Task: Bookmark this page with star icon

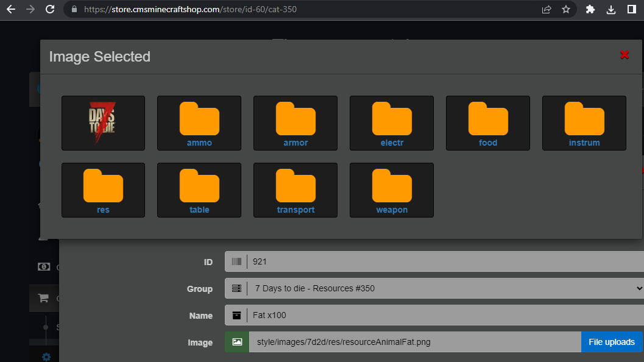Action: click(565, 9)
